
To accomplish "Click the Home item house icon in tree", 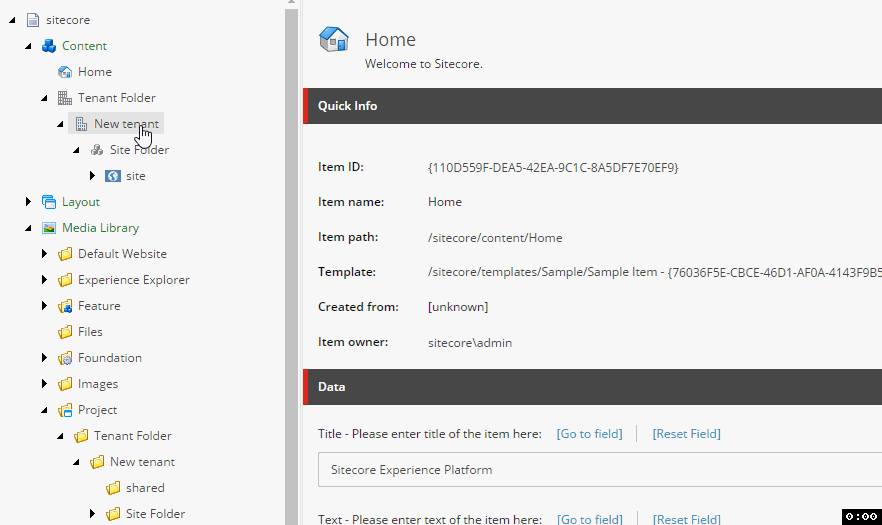I will click(x=65, y=72).
